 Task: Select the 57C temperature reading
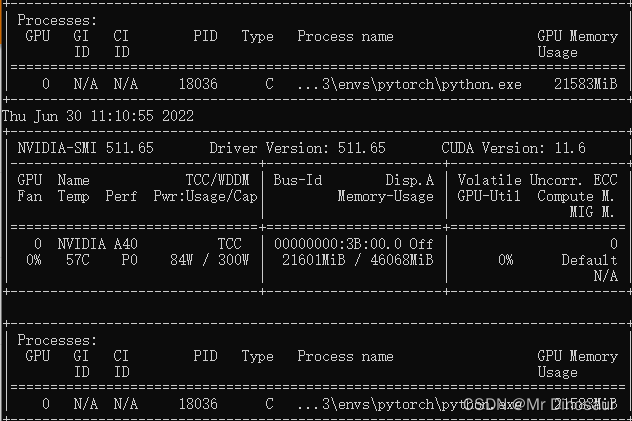(x=77, y=260)
